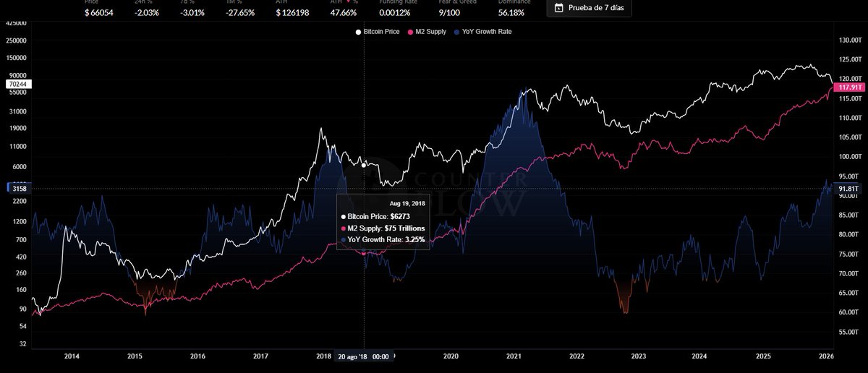Click the 117.91T M2 axis label
868x373 pixels.
point(849,87)
